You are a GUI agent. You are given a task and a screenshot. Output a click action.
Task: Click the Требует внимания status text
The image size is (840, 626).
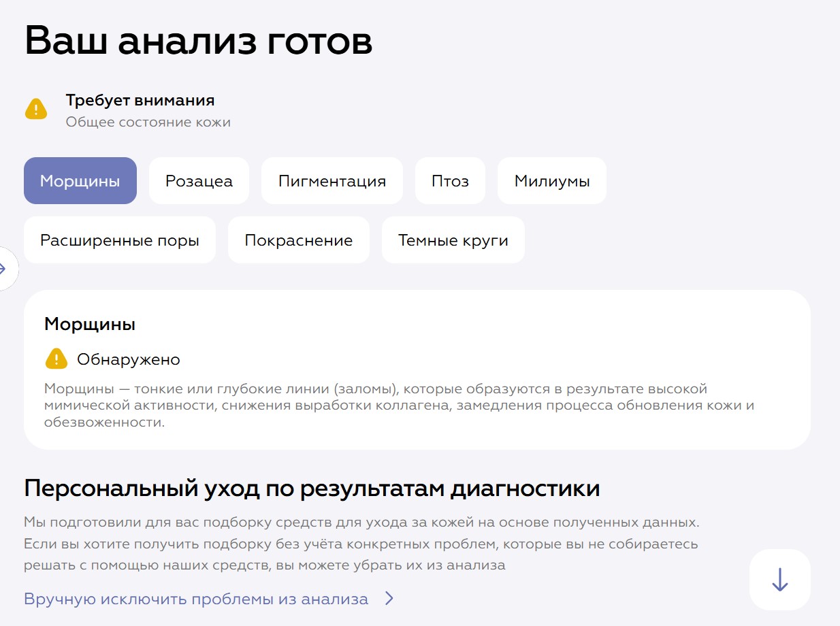click(x=140, y=101)
